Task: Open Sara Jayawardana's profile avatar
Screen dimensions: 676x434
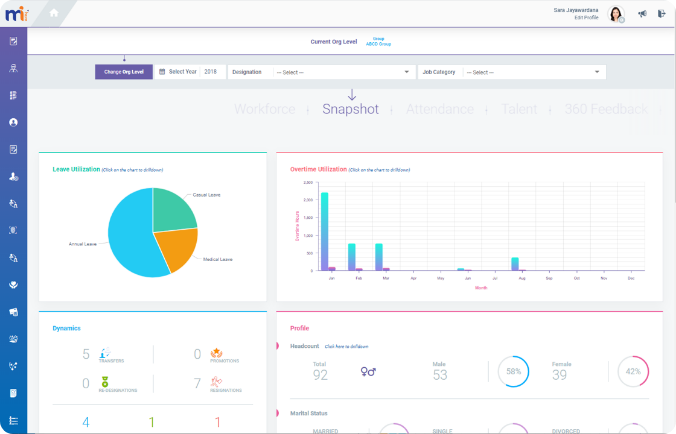Action: point(616,14)
